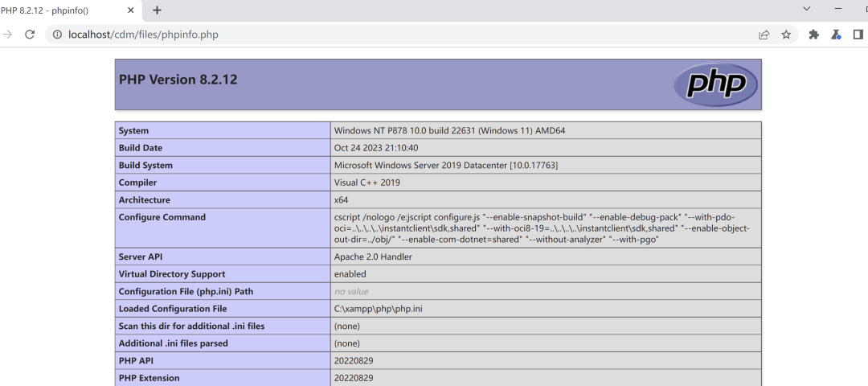Open the tab search dropdown chevron
Image resolution: width=868 pixels, height=386 pixels.
coord(807,9)
